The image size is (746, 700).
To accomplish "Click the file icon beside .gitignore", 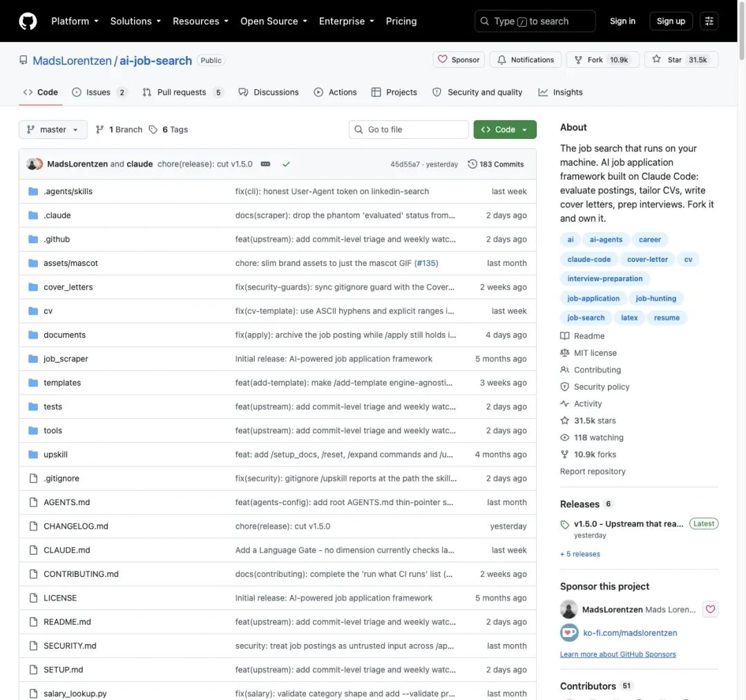I will pyautogui.click(x=33, y=478).
